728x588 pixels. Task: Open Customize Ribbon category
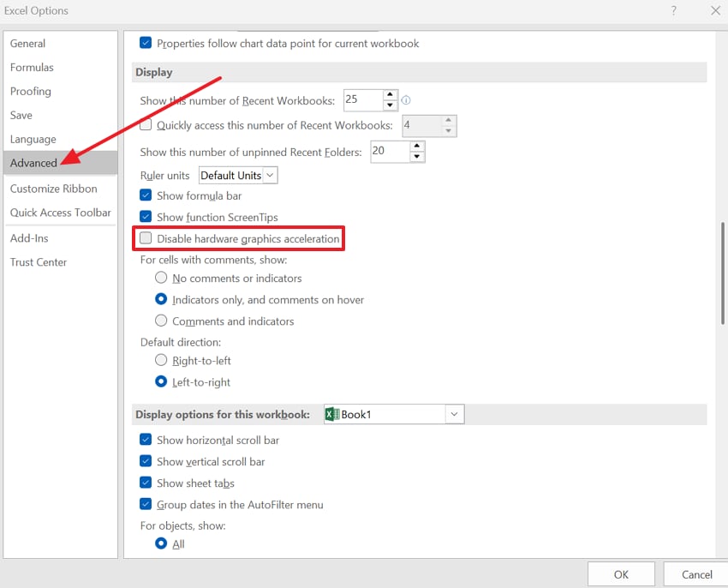(x=60, y=189)
